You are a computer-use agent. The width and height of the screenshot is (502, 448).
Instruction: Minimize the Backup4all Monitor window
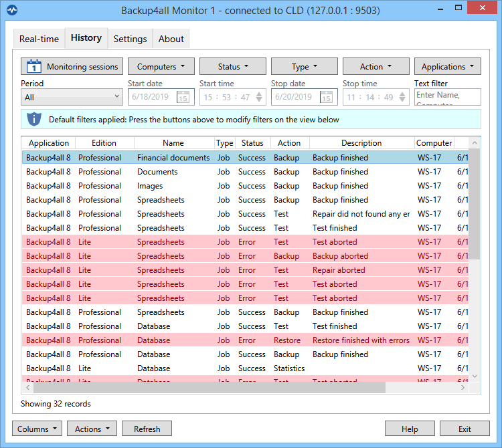pyautogui.click(x=440, y=9)
